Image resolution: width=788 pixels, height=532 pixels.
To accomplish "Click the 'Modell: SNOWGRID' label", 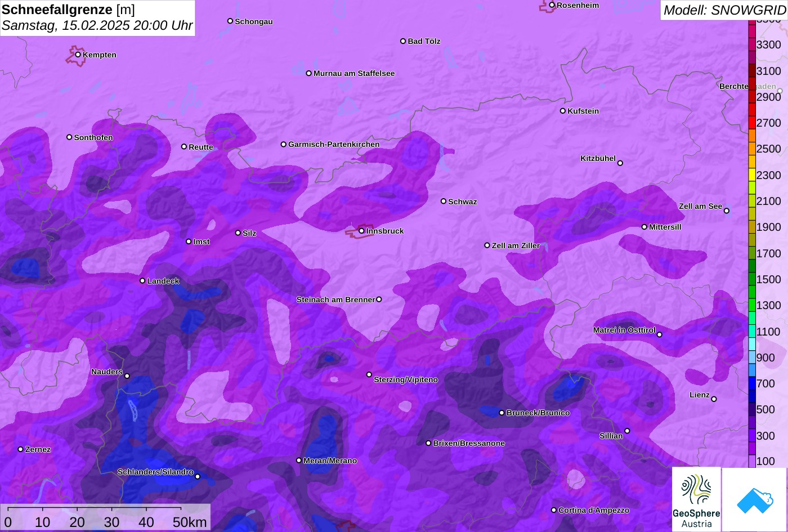I will tap(724, 10).
